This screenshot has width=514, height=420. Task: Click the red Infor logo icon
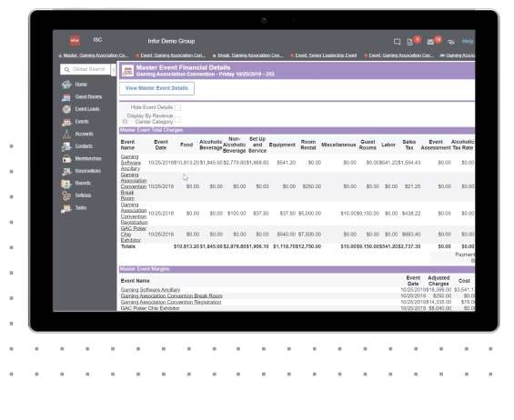pyautogui.click(x=75, y=41)
